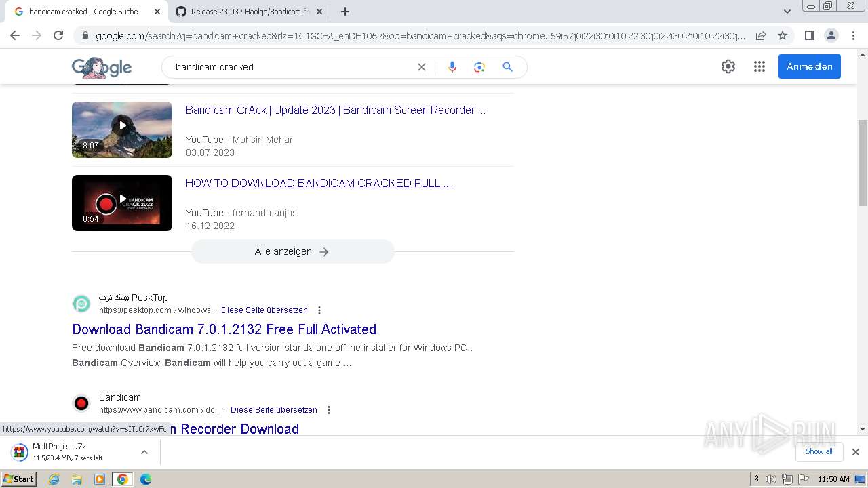Expand MeltProject.7z download options chevron
The width and height of the screenshot is (868, 488).
[x=144, y=452]
